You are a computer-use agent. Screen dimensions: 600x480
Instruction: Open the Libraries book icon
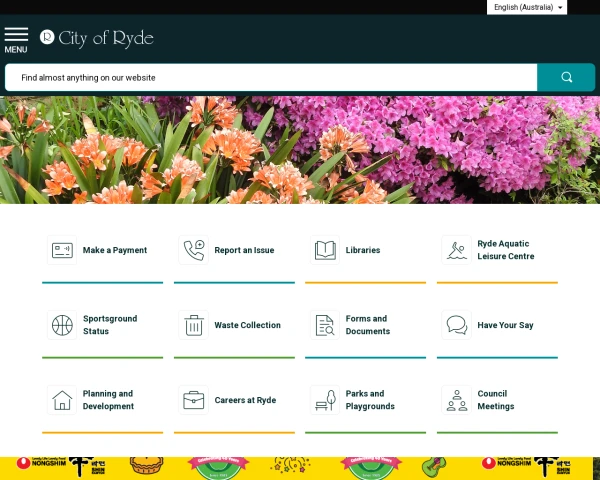pos(325,250)
